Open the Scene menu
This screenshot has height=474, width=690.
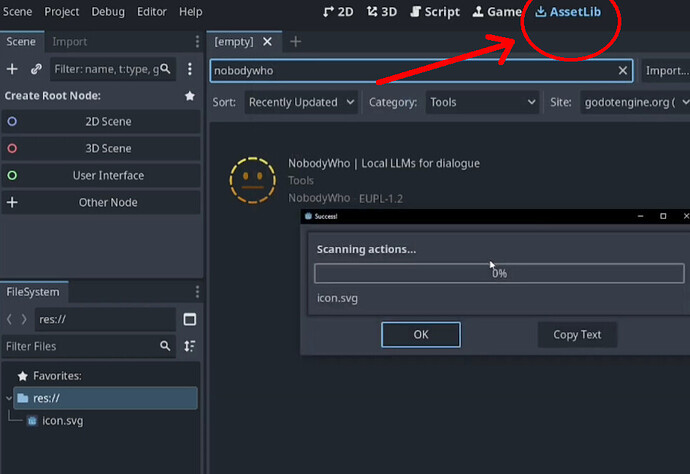tap(17, 11)
